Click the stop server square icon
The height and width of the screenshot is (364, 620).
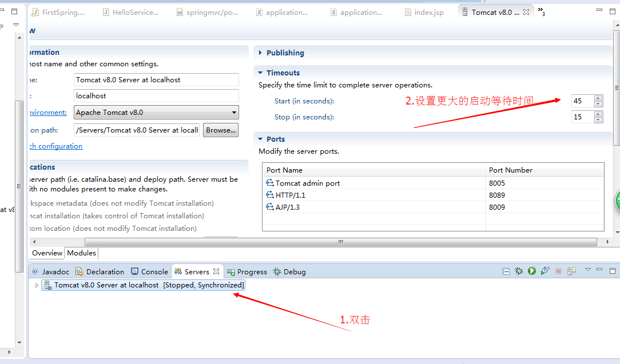coord(558,271)
